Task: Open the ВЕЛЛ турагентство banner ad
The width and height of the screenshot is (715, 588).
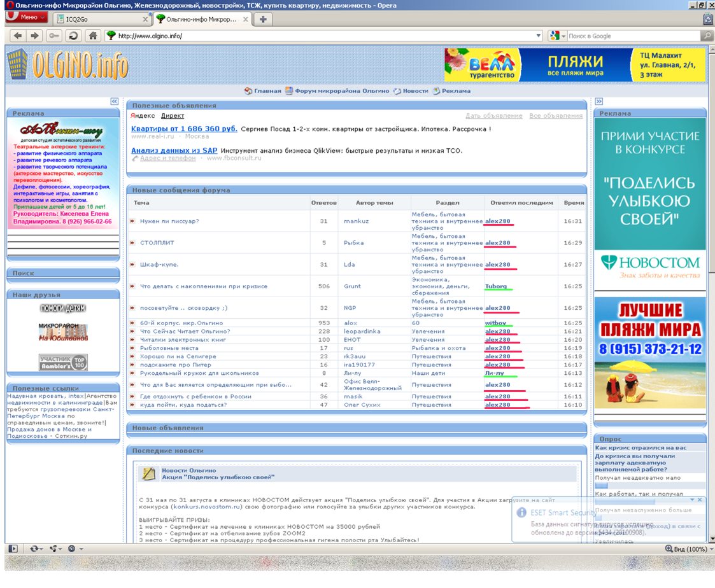Action: [574, 65]
